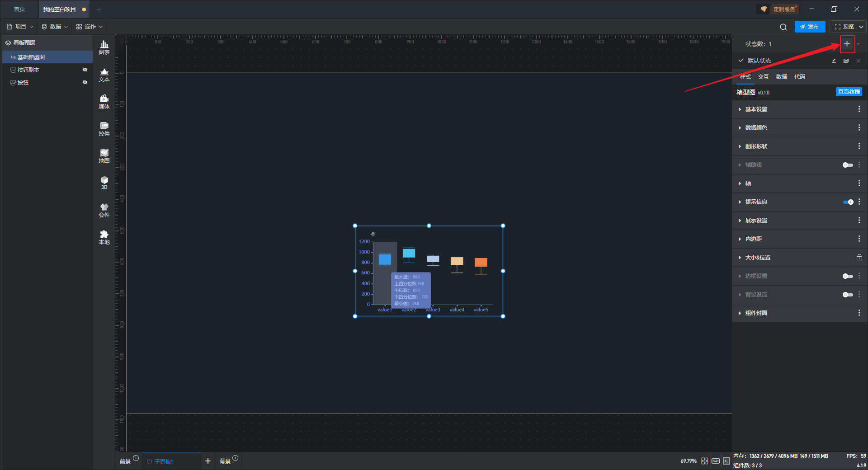Open the 控件 controls component panel

coord(104,128)
